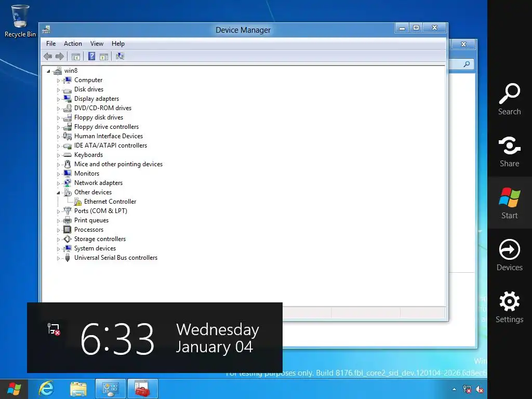Click the Computer category icon
Screen dimensions: 532x399
(68, 80)
